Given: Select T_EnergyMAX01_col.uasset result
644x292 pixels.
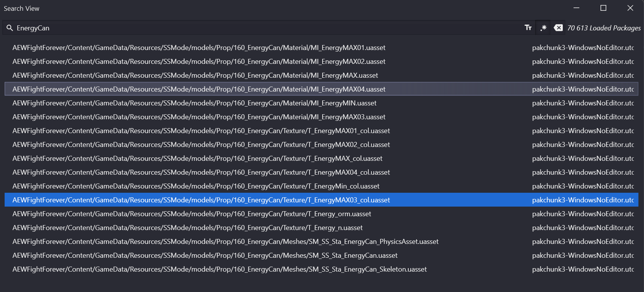Looking at the screenshot, I should (321, 131).
